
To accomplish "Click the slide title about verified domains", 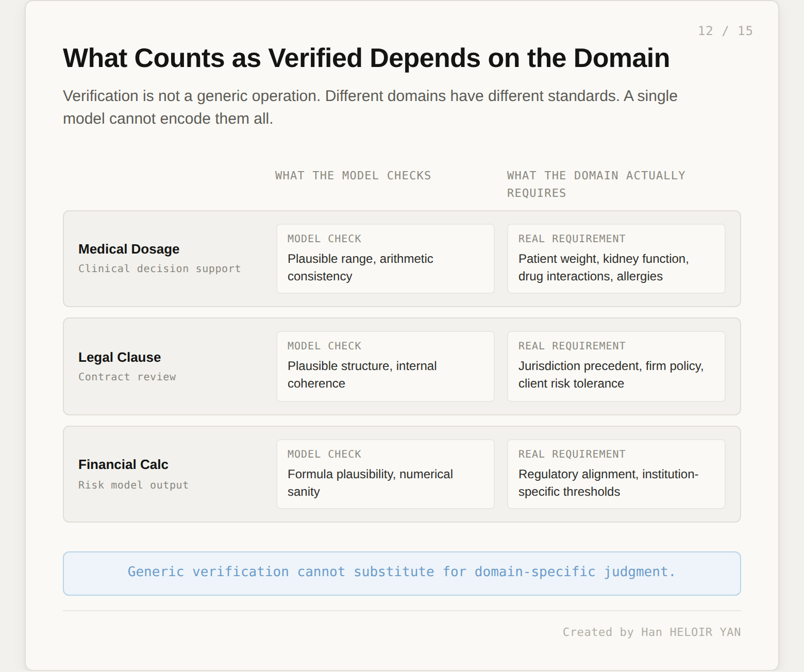I will [x=366, y=58].
